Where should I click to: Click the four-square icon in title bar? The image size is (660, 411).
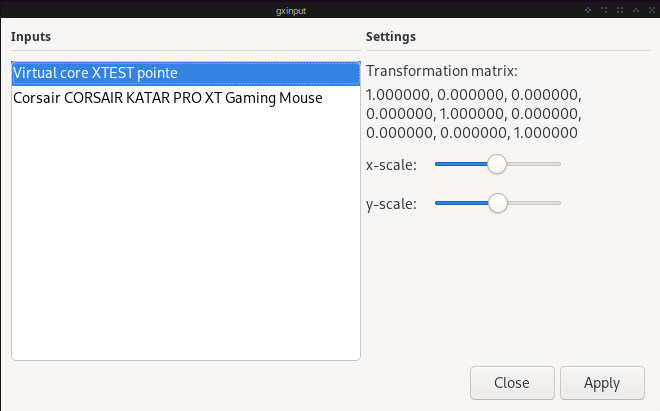[x=620, y=10]
